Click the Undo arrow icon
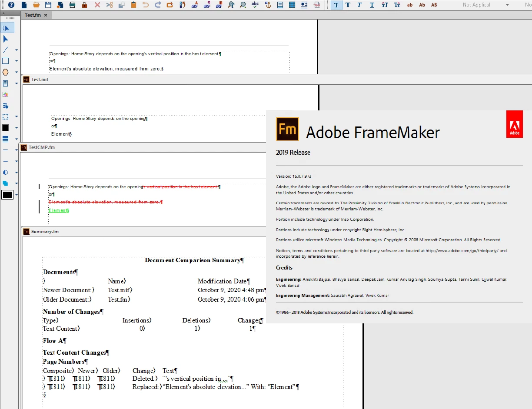532x409 pixels. [146, 5]
